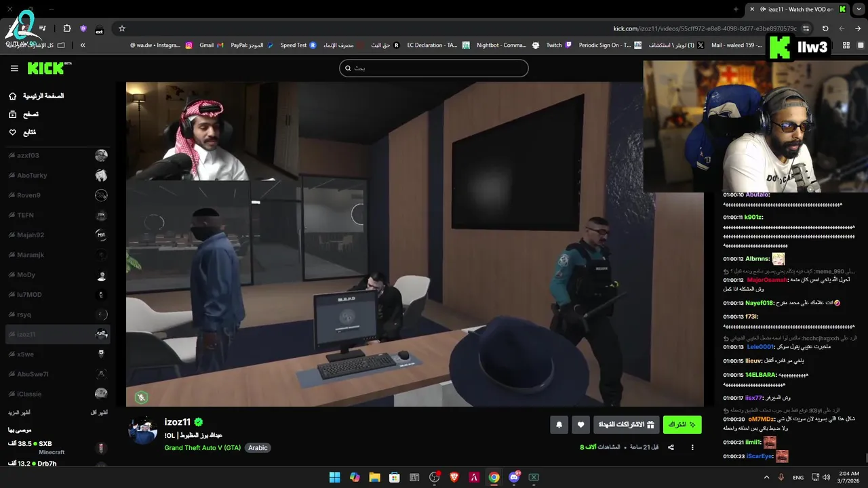
Task: Open the Microsoft Store taskbar icon
Action: (x=394, y=477)
